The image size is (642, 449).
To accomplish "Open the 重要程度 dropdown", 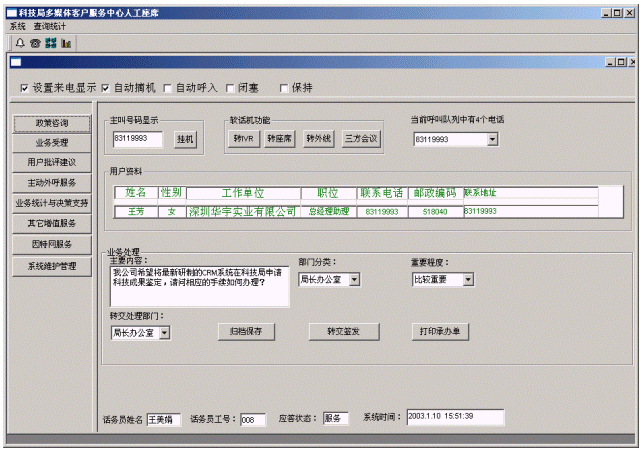I will [468, 280].
